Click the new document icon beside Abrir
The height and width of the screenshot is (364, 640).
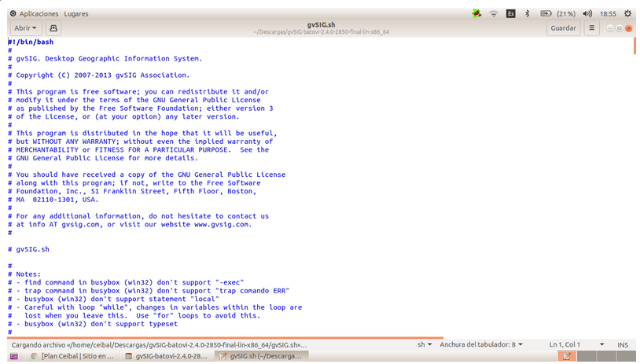[x=53, y=28]
